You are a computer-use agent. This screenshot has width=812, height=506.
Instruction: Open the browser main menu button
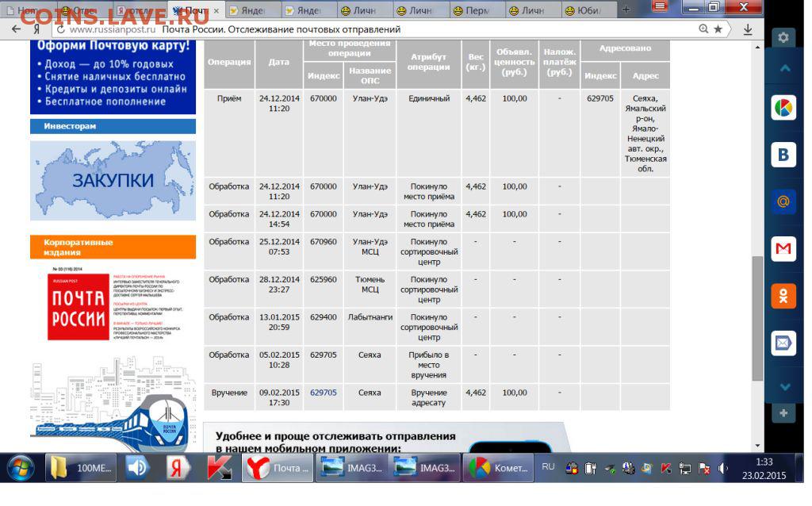coord(660,6)
